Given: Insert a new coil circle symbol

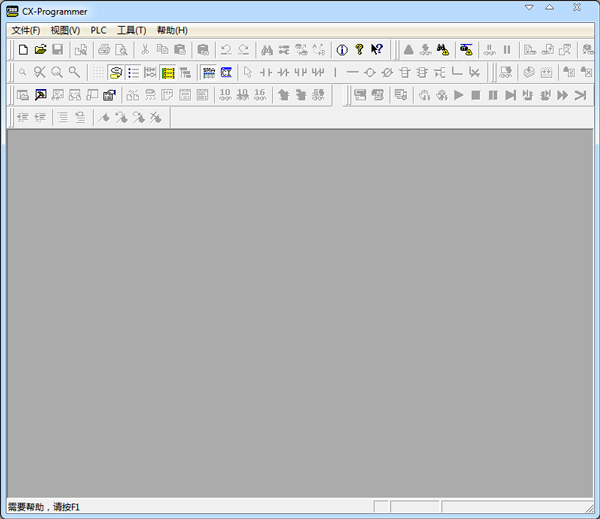Looking at the screenshot, I should (x=370, y=72).
